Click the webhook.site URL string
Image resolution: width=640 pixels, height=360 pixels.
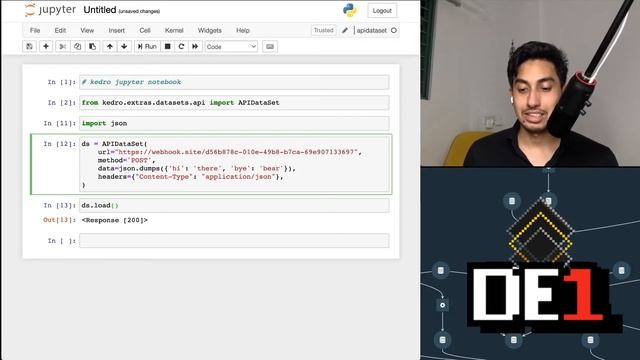pos(237,152)
